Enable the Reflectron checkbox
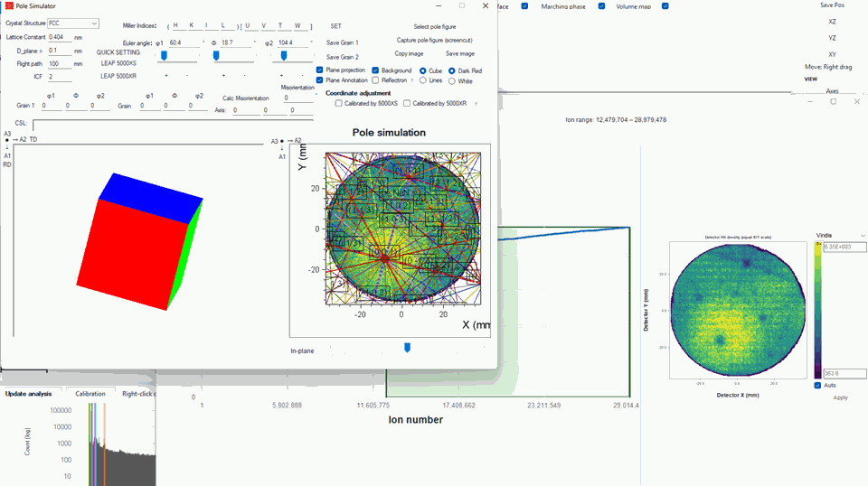 [x=375, y=80]
